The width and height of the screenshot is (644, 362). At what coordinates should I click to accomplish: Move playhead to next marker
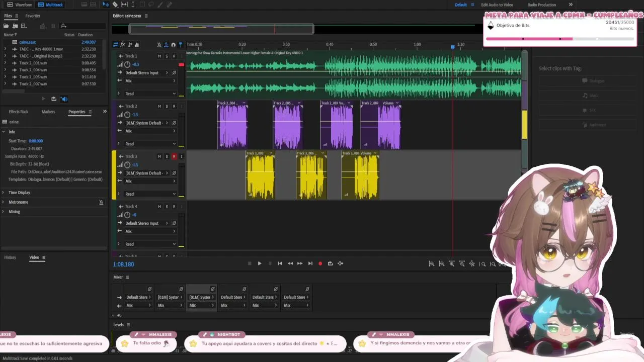pyautogui.click(x=310, y=263)
